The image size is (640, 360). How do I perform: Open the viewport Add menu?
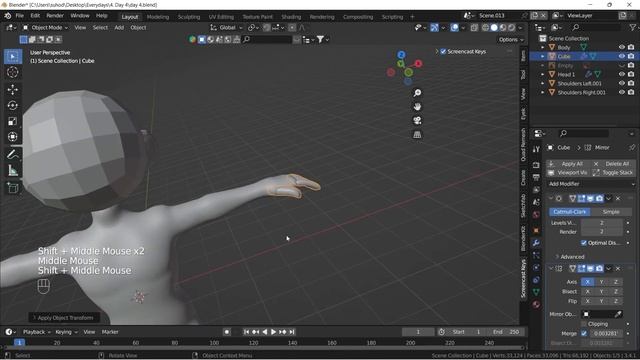pyautogui.click(x=119, y=27)
